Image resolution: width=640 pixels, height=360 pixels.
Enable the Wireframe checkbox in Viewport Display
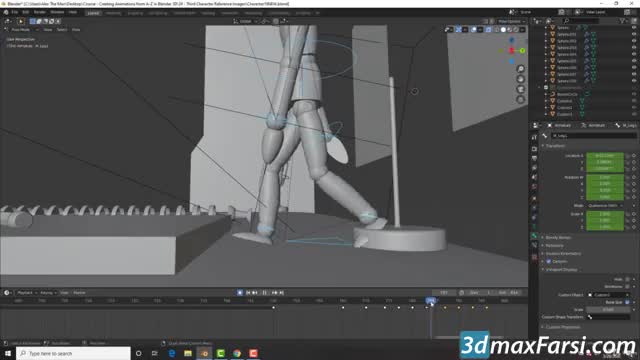tap(627, 287)
